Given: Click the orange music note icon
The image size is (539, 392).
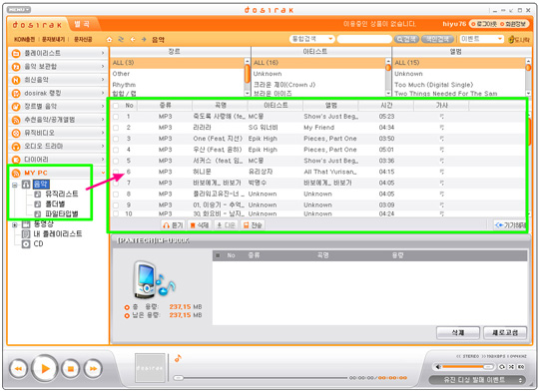Looking at the screenshot, I should click(178, 358).
